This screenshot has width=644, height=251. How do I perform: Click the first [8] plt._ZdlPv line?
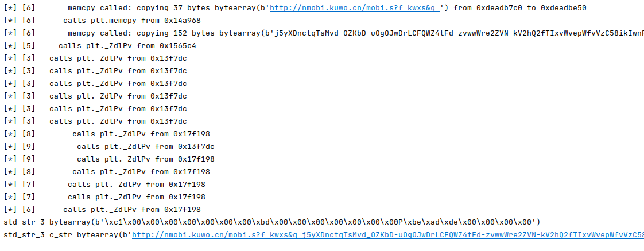click(x=141, y=134)
